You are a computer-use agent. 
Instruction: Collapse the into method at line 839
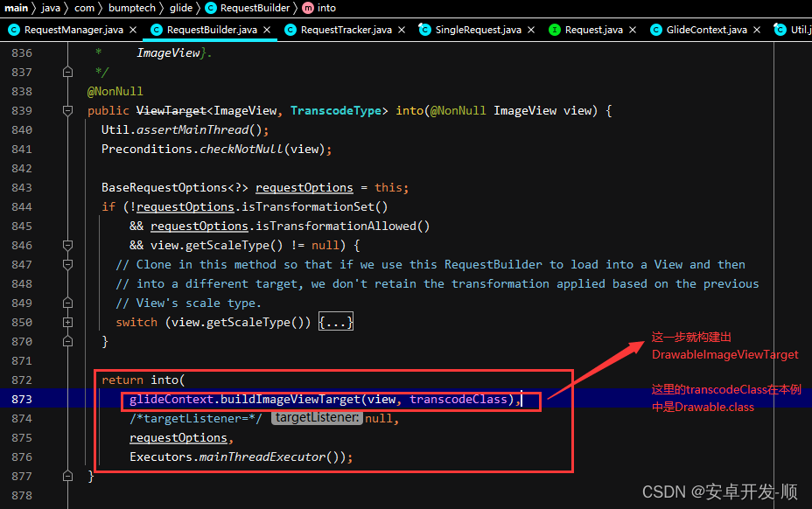tap(67, 111)
